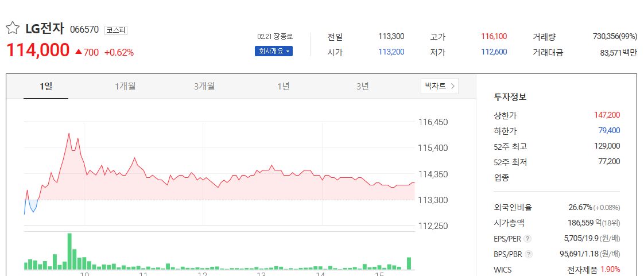Click the 저가 value 112,600
644x276 pixels.
[x=494, y=52]
